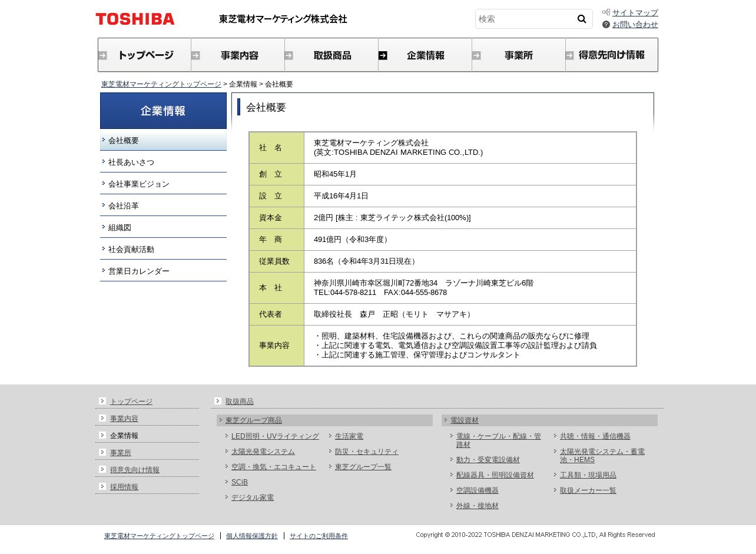Open 取扱商品 in main navigation

coord(331,55)
